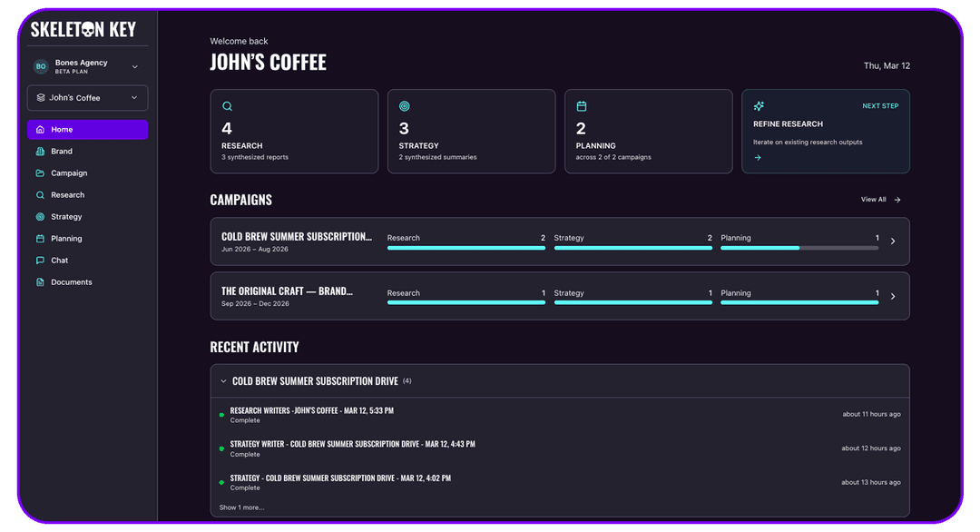
Task: Open the Research menu item
Action: click(87, 195)
